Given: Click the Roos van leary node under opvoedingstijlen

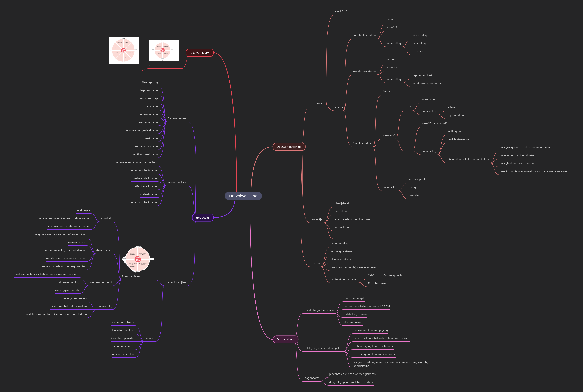Looking at the screenshot, I should [131, 276].
